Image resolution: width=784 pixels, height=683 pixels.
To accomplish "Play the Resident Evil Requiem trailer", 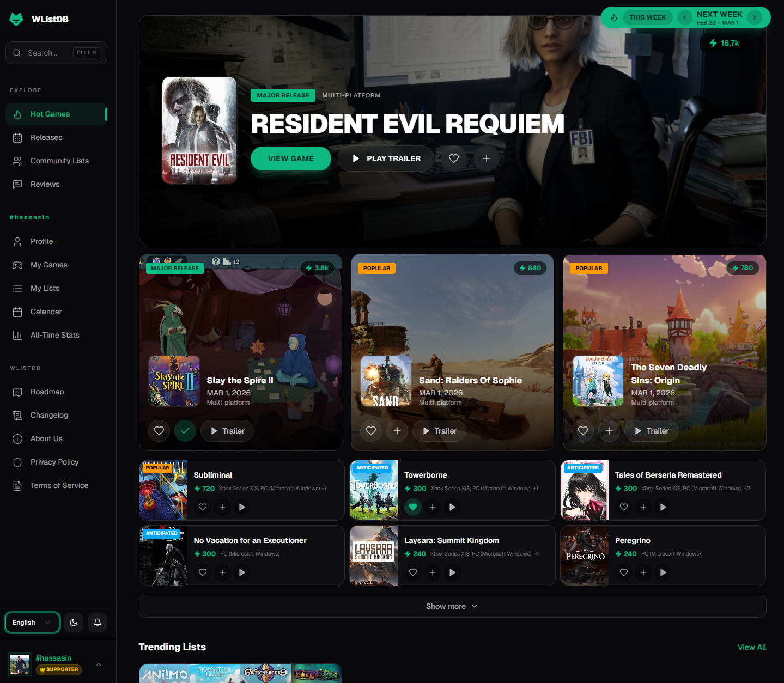I will click(386, 158).
